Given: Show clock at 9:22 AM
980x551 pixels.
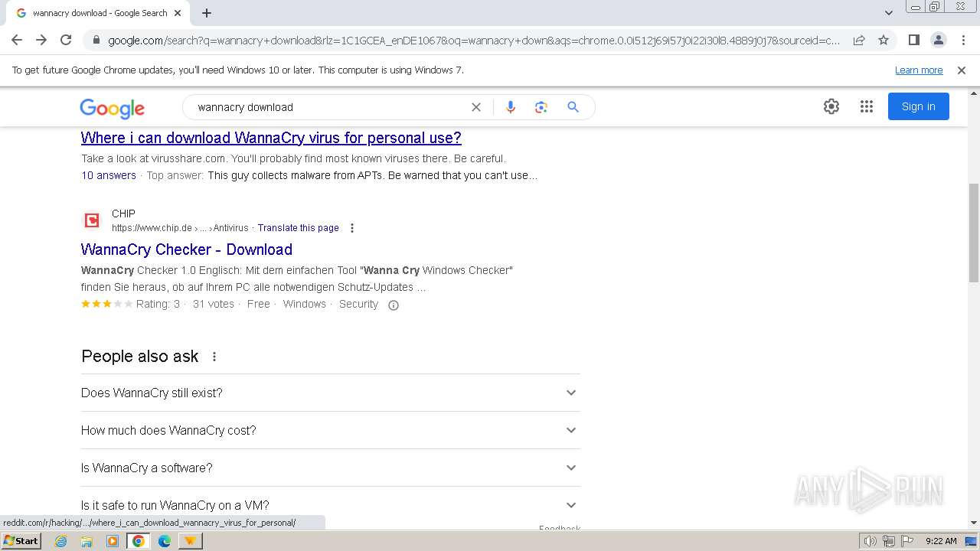Looking at the screenshot, I should click(941, 541).
